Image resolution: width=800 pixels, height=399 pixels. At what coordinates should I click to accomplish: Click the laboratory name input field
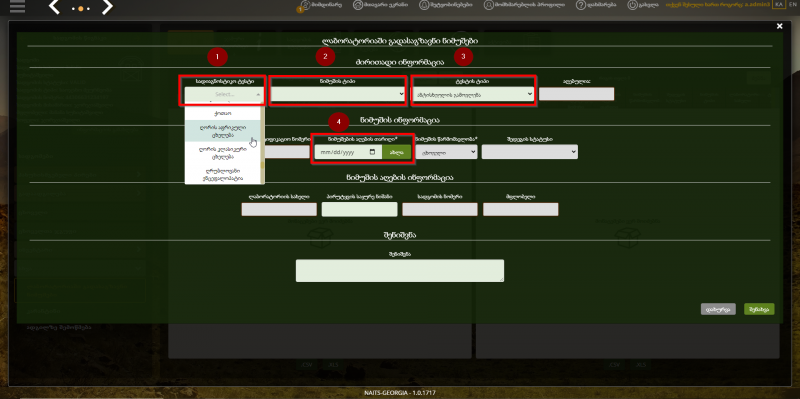[279, 210]
